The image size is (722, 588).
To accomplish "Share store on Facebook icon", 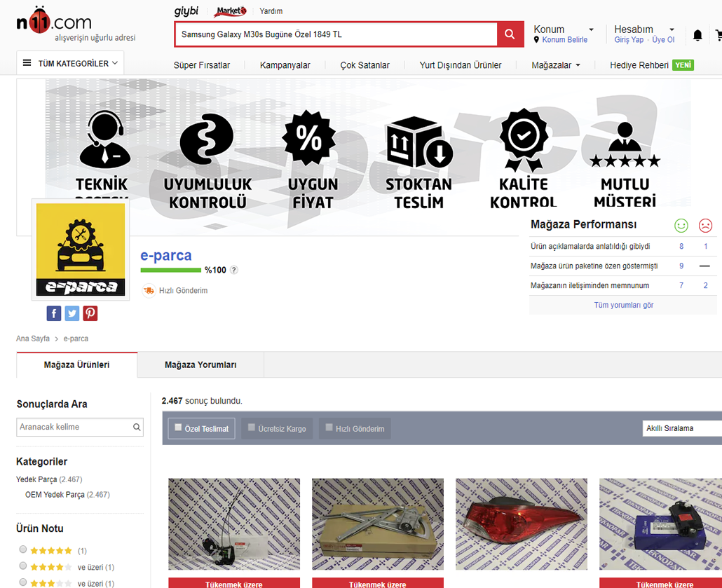I will tap(54, 313).
